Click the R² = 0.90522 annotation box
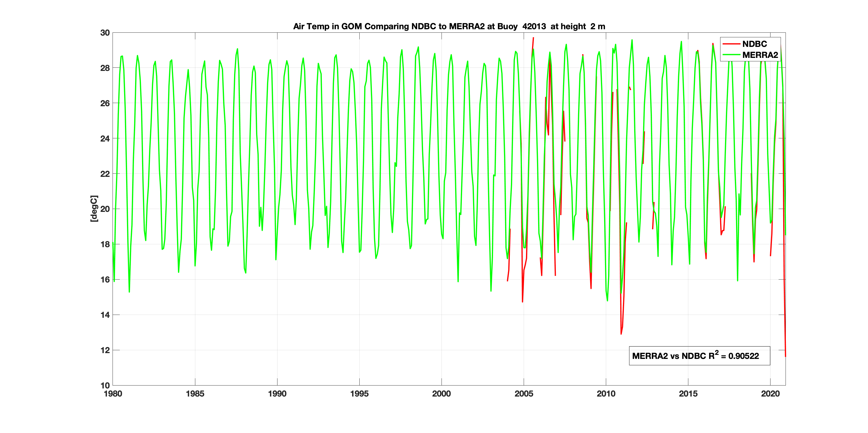Screen dimensions: 868x433 pyautogui.click(x=699, y=356)
